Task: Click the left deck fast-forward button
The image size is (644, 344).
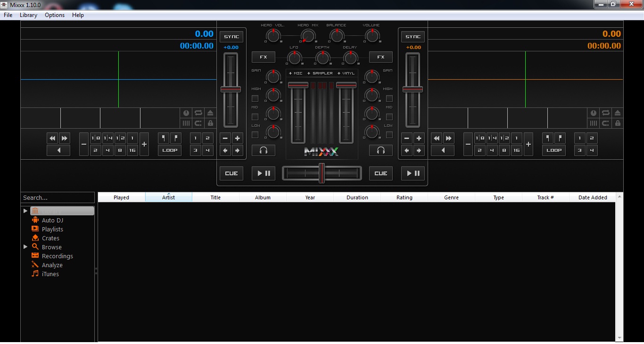Action: [x=65, y=138]
